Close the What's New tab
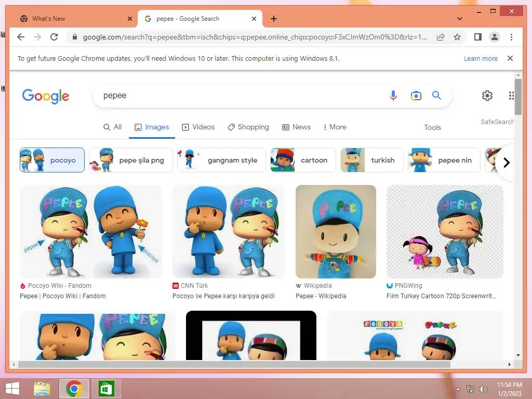 pyautogui.click(x=129, y=19)
